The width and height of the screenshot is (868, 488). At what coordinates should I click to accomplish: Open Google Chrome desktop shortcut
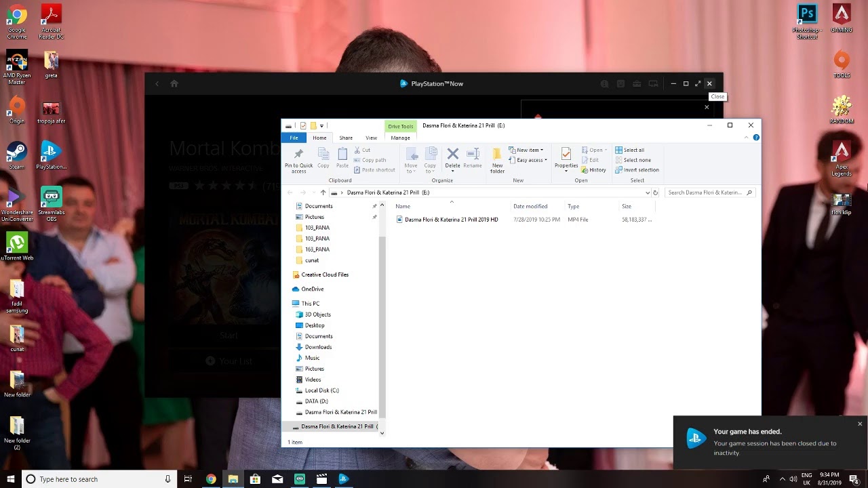tap(17, 22)
